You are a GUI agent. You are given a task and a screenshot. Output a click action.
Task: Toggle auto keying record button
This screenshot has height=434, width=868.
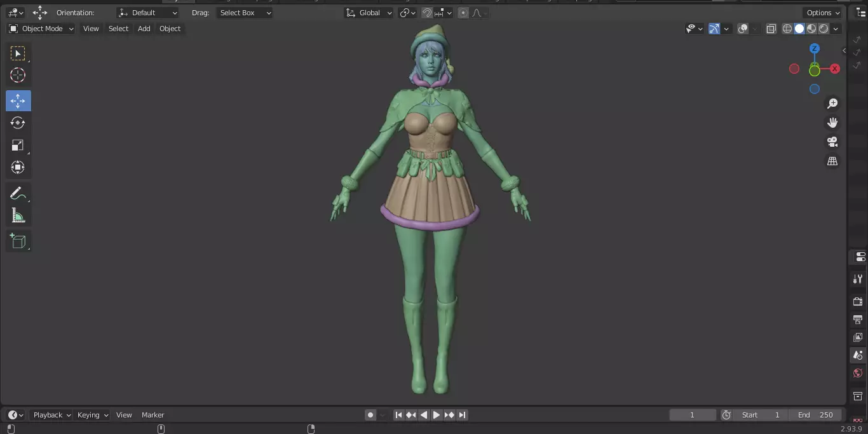pos(370,415)
